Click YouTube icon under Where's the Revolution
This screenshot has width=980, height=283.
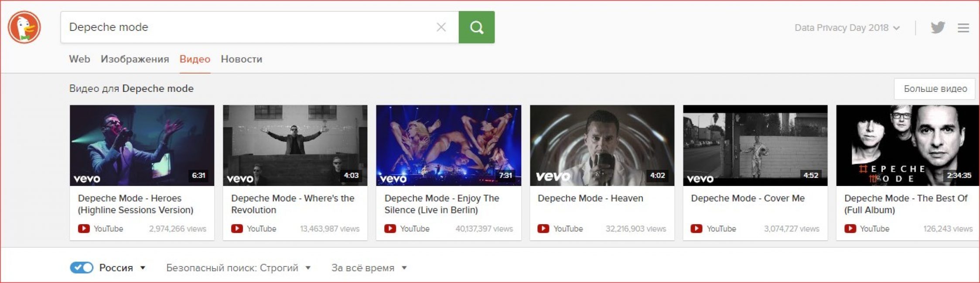tap(237, 229)
